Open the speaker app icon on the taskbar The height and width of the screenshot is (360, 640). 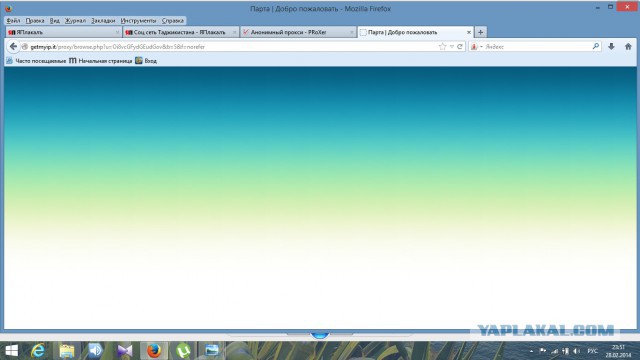click(96, 350)
